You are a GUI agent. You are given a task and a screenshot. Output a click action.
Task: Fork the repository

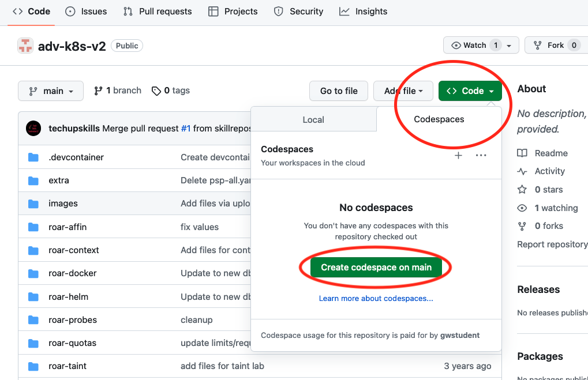tap(556, 46)
